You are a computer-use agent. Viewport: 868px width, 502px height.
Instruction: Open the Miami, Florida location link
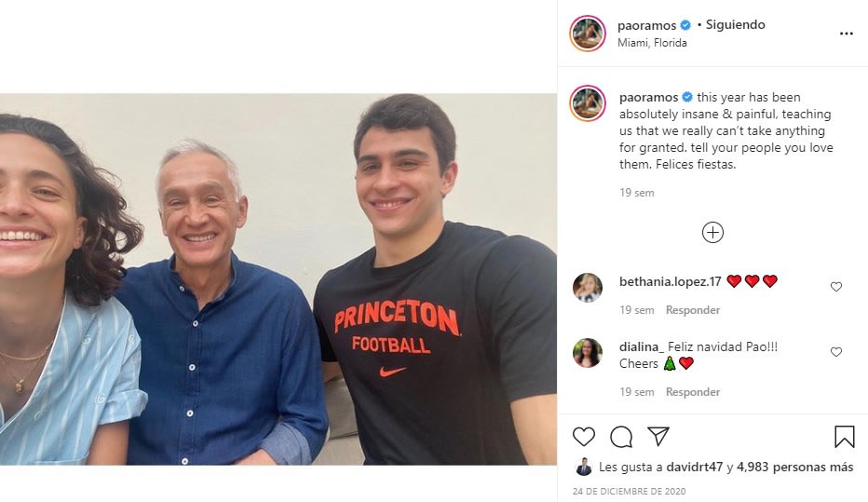pos(652,43)
